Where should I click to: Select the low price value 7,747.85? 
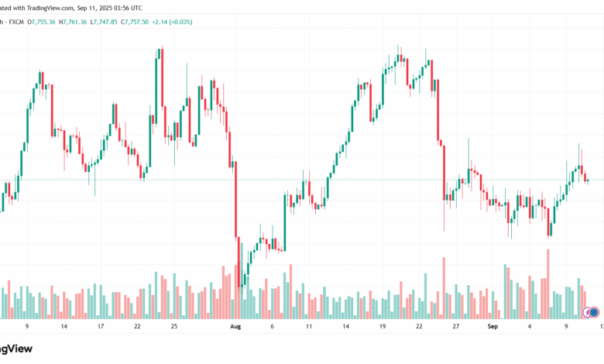click(106, 22)
